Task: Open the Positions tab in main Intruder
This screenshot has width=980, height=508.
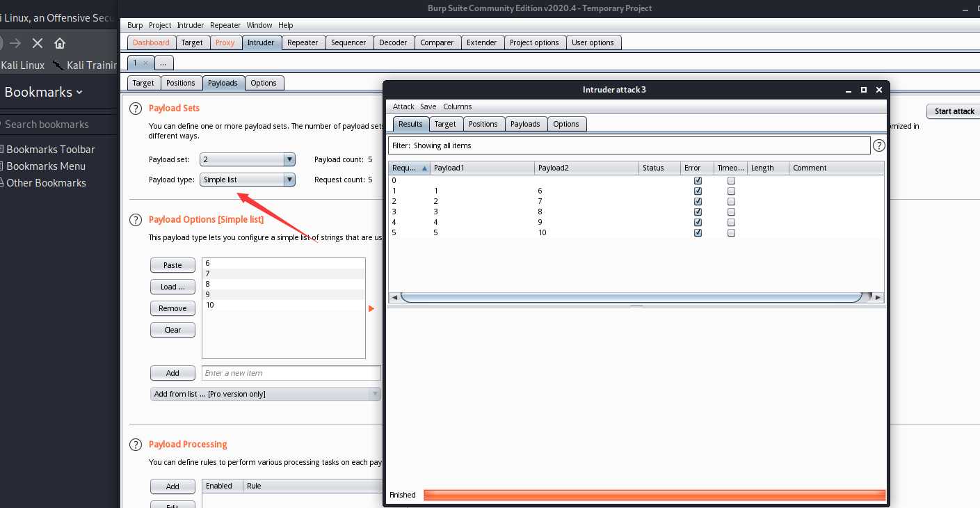Action: pos(181,83)
